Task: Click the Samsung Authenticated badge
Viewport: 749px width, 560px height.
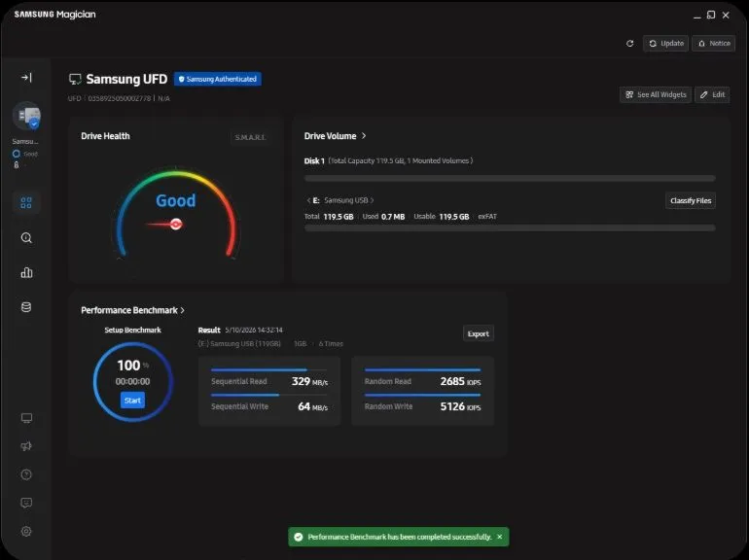Action: (x=218, y=80)
